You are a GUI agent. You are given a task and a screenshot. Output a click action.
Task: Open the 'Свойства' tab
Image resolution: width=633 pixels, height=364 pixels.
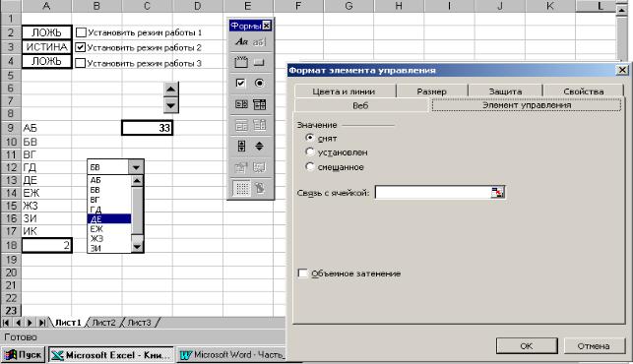pyautogui.click(x=584, y=91)
